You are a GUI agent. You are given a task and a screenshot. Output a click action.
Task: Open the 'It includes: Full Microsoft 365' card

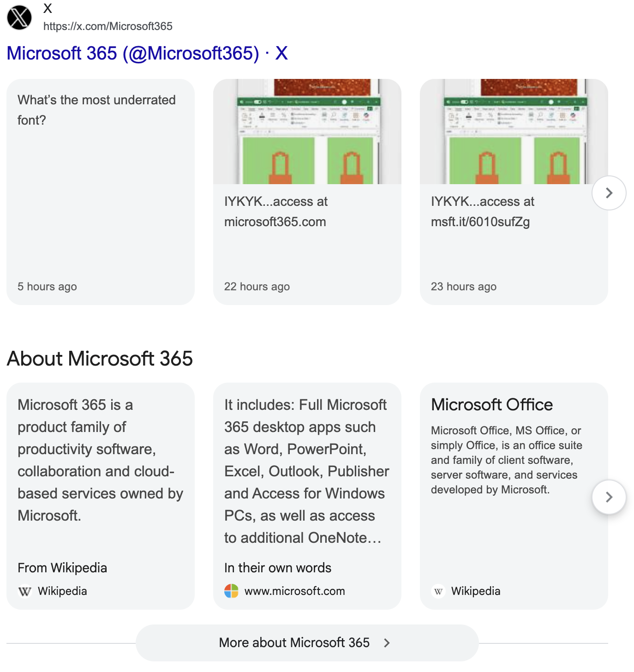(306, 471)
